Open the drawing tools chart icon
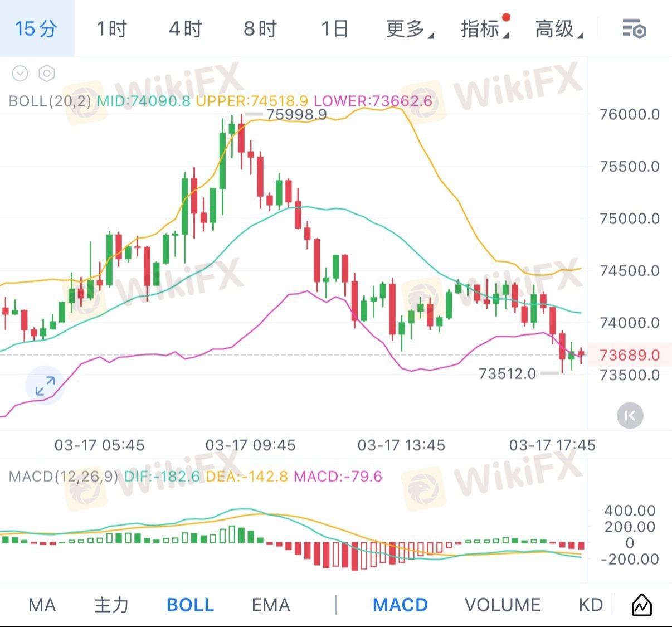 [x=641, y=605]
